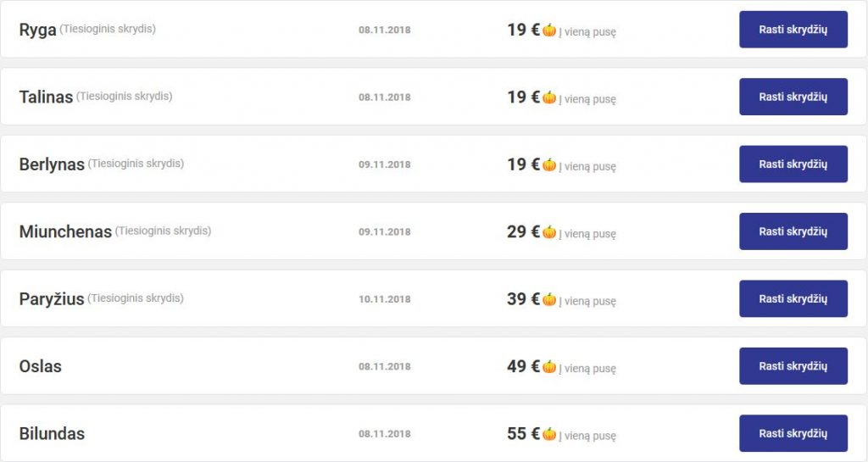Find flights to Ryga with Rasti skrydžių

(793, 30)
